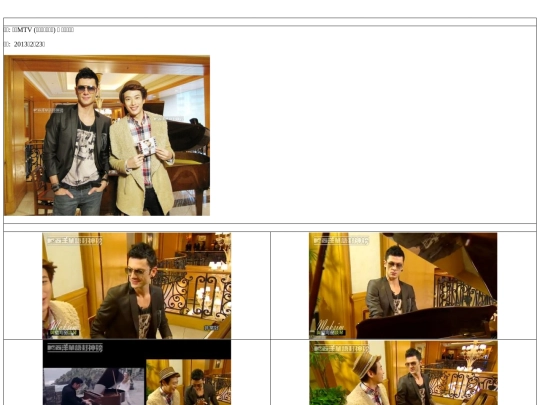Click the screenshot of man in sunglasses beside railing
The height and width of the screenshot is (405, 540).
tap(137, 285)
